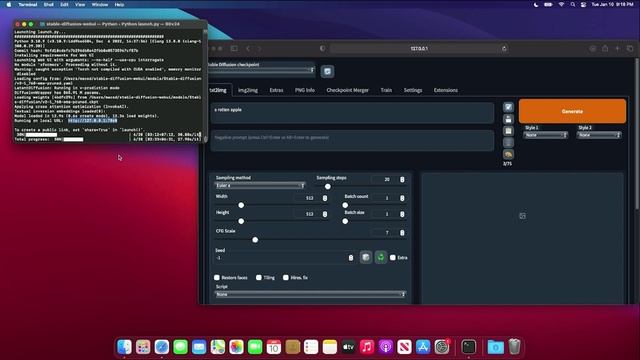Open the App Store from the Dock
Viewport: 640px width, 360px height.
tap(423, 347)
